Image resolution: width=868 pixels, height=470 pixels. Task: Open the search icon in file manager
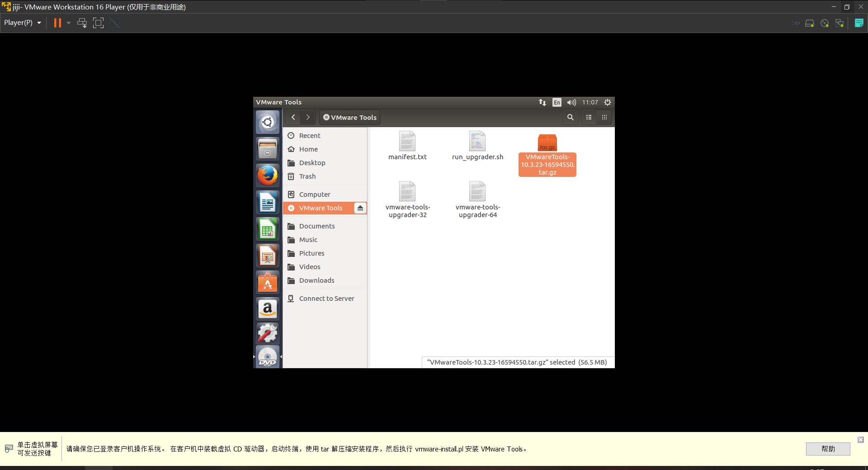coord(570,117)
